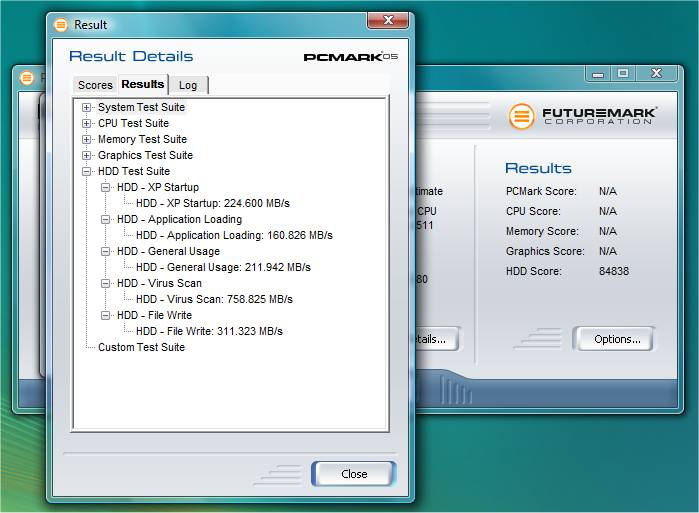699x513 pixels.
Task: Maximize the background PCMark window
Action: (623, 74)
